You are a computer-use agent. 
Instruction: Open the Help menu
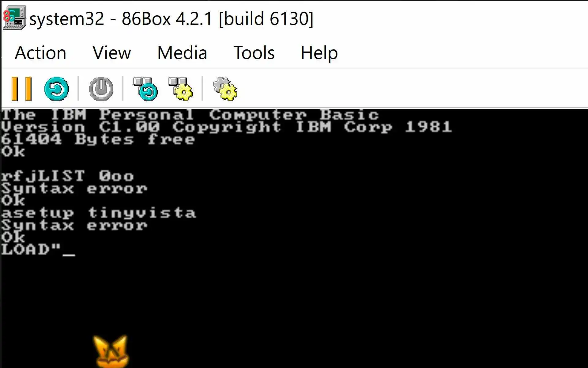319,53
